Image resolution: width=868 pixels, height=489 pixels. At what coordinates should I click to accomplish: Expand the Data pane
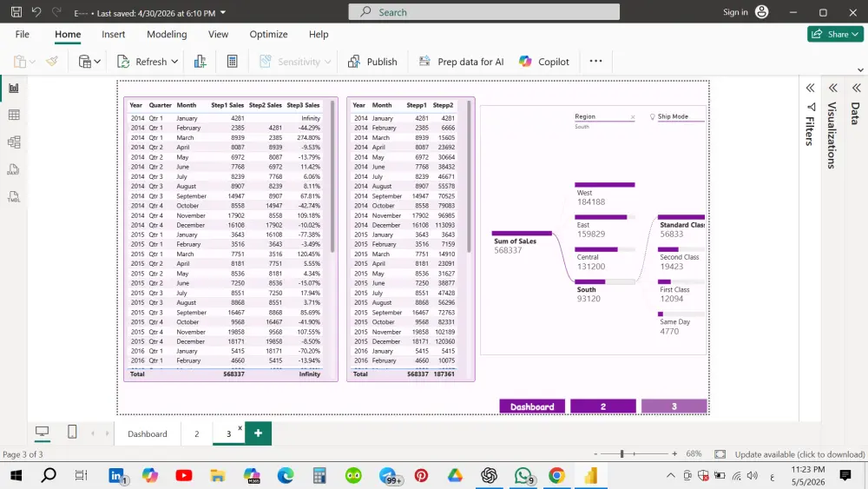coord(857,88)
